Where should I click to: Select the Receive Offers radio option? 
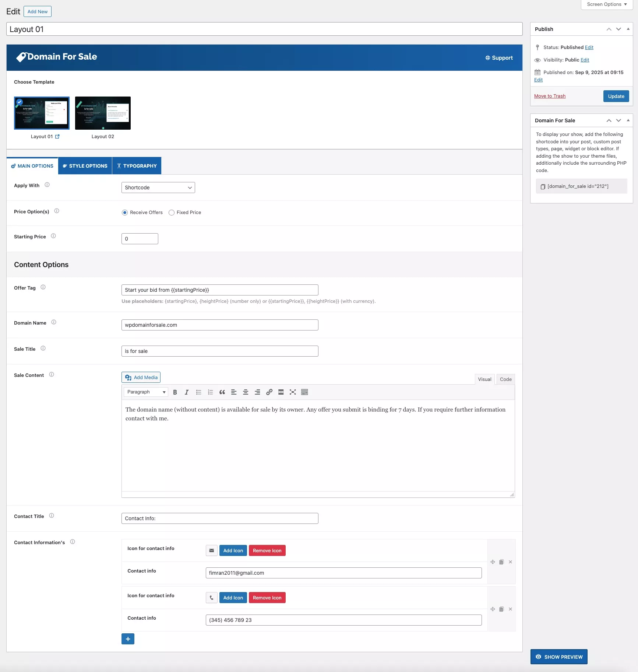pyautogui.click(x=125, y=213)
